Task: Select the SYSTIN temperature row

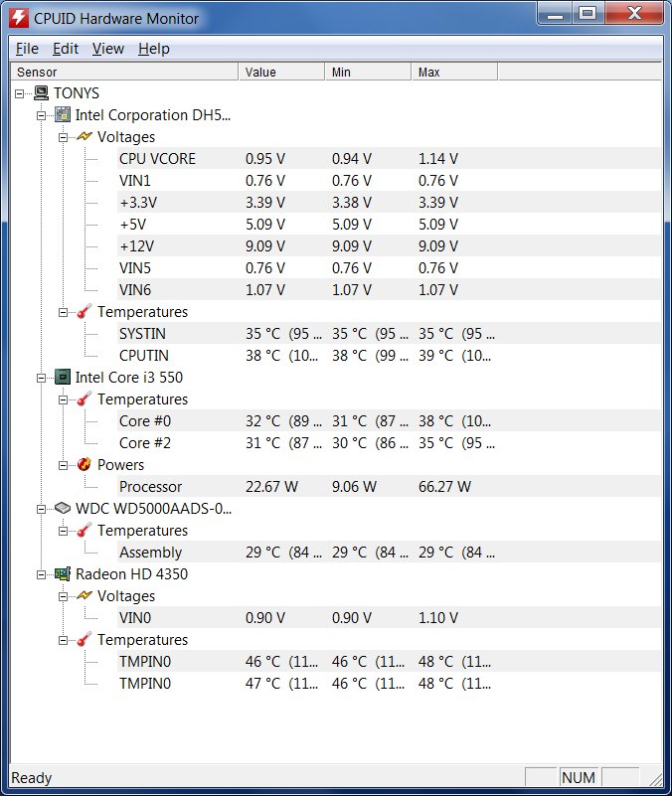Action: [389, 333]
